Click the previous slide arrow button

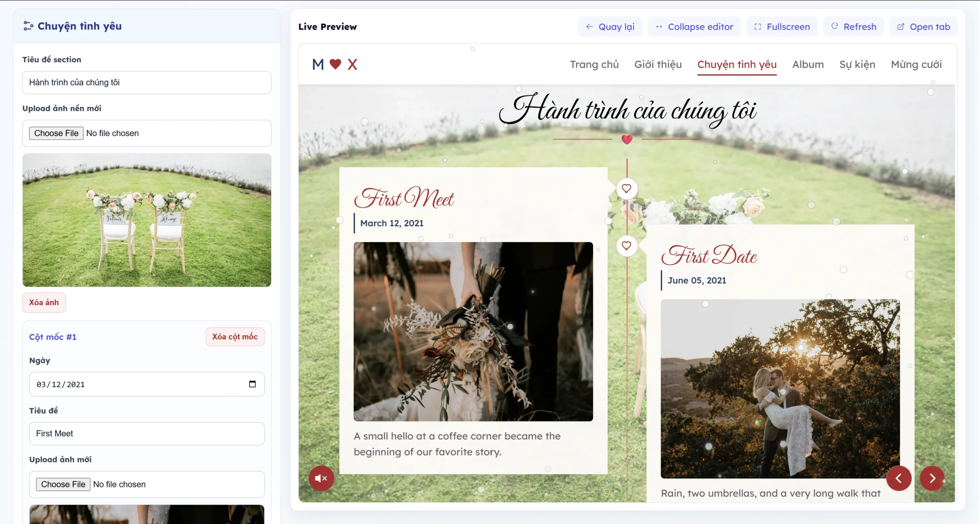tap(898, 478)
